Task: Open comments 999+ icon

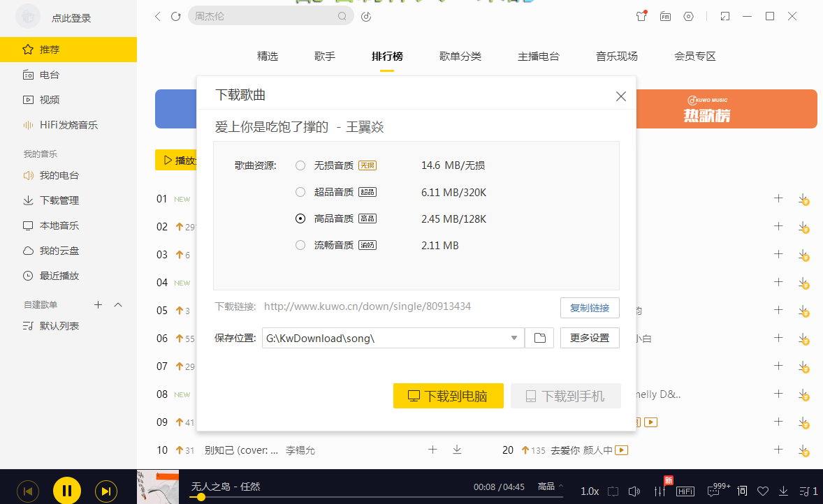Action: point(718,490)
